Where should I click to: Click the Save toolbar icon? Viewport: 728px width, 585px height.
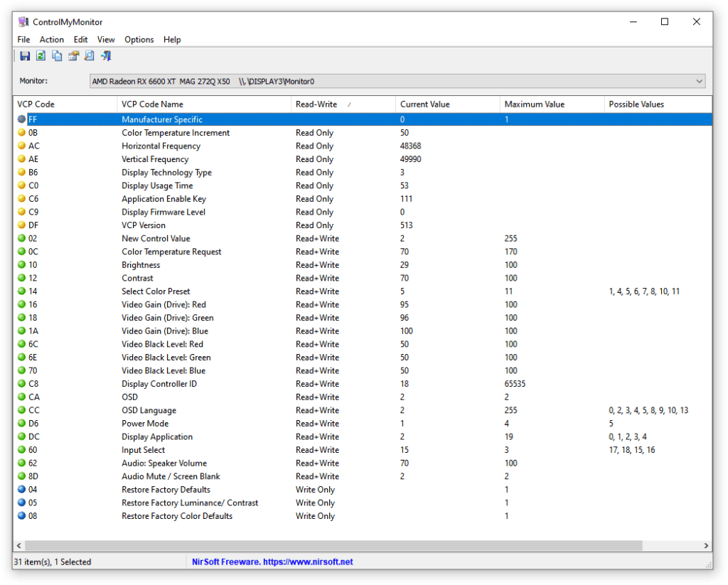pos(25,56)
